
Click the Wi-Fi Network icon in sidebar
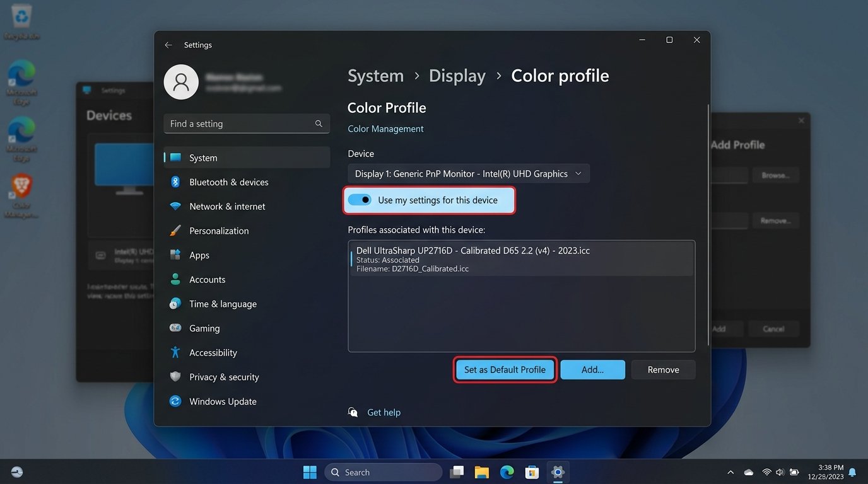coord(175,206)
